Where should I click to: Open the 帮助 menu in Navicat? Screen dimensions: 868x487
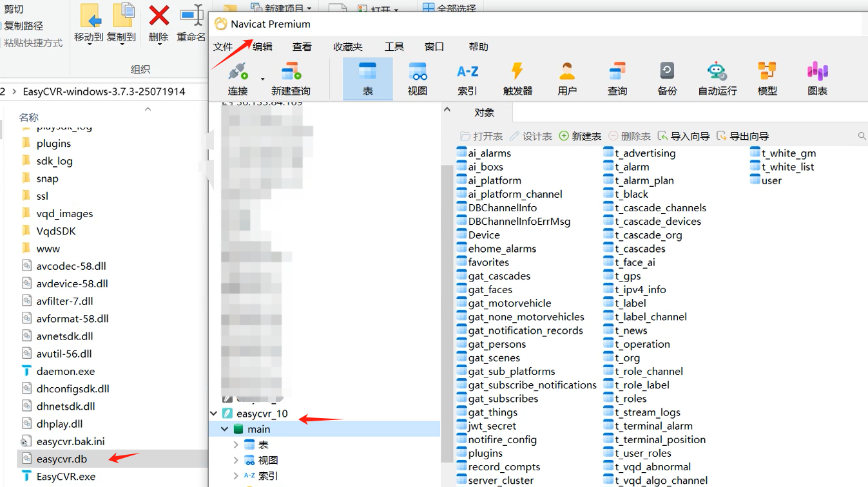click(x=478, y=46)
